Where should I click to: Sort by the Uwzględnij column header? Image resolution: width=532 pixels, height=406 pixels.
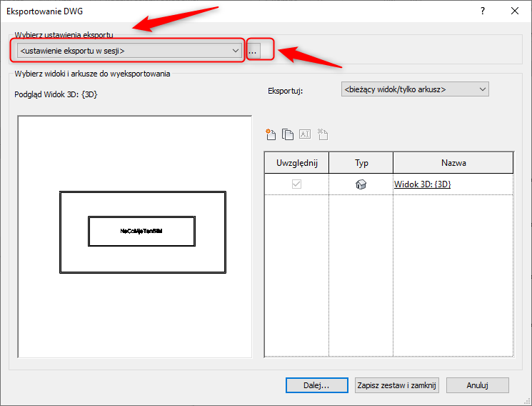(296, 163)
